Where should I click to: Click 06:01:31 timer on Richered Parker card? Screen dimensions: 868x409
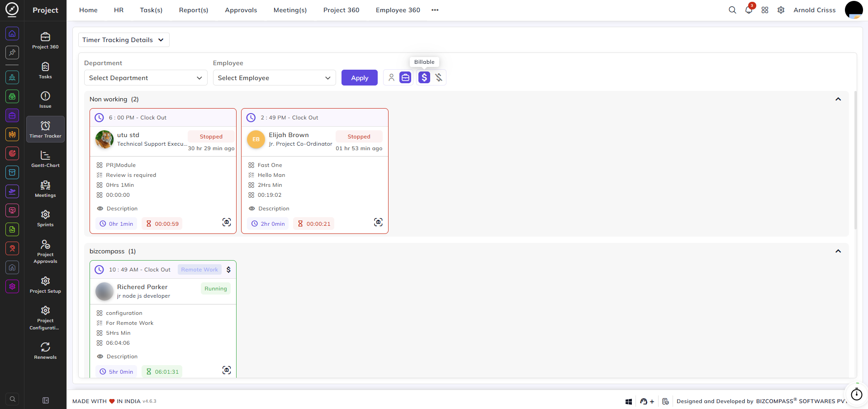coord(162,372)
